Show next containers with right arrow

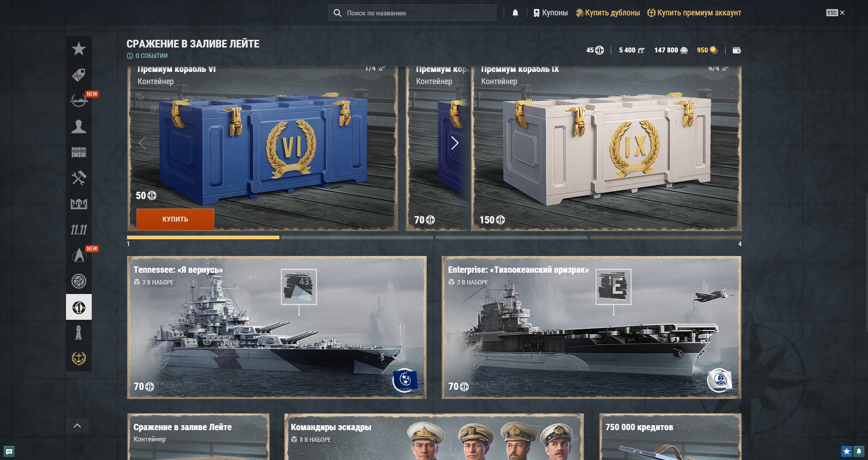tap(455, 143)
